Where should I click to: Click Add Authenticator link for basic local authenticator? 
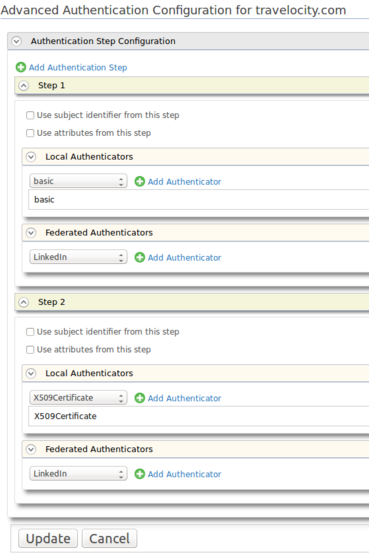tap(184, 182)
